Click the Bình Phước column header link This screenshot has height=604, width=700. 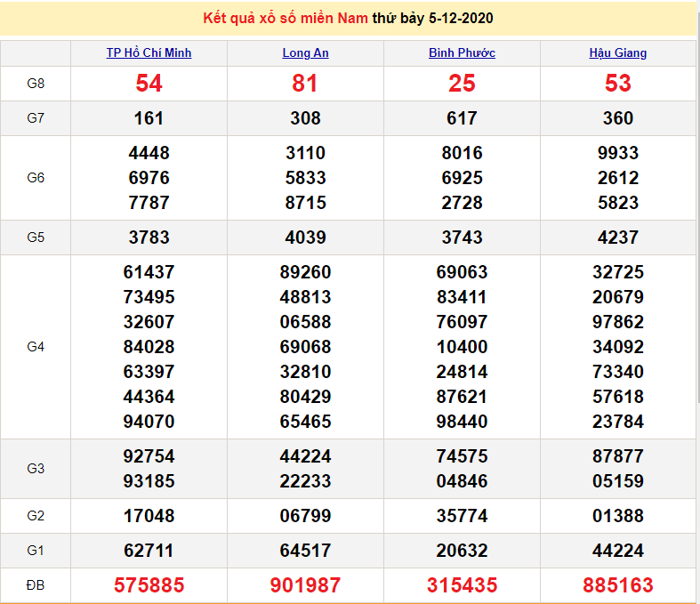point(462,52)
